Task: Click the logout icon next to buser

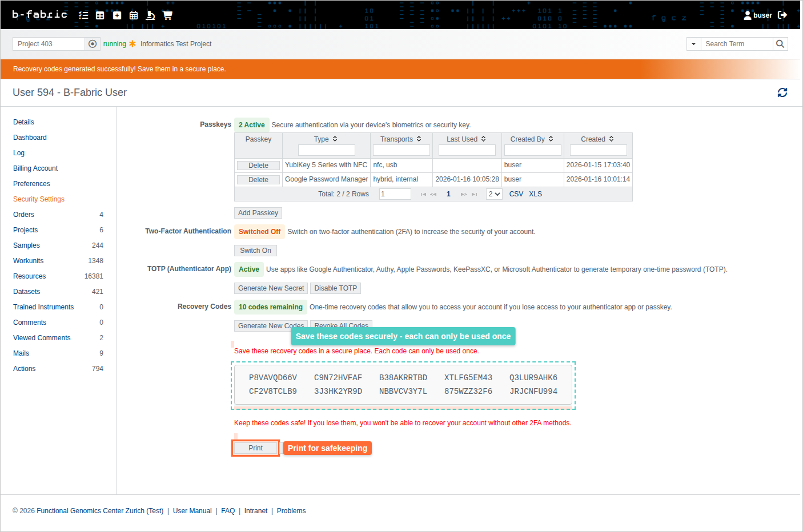Action: [x=782, y=15]
